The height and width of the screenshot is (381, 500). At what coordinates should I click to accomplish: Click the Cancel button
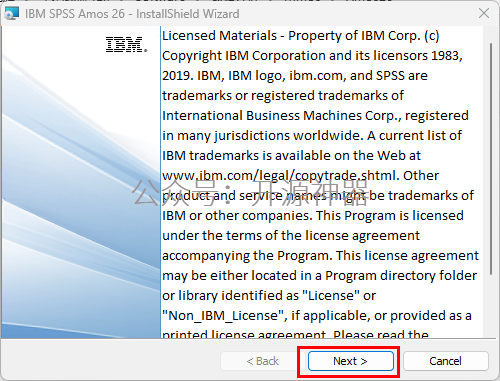[x=446, y=361]
